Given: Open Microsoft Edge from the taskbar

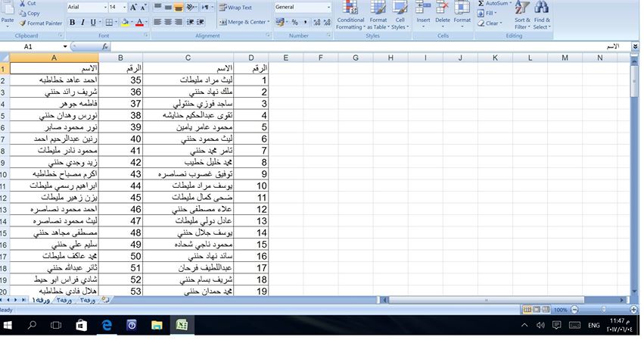Looking at the screenshot, I should pos(107,325).
